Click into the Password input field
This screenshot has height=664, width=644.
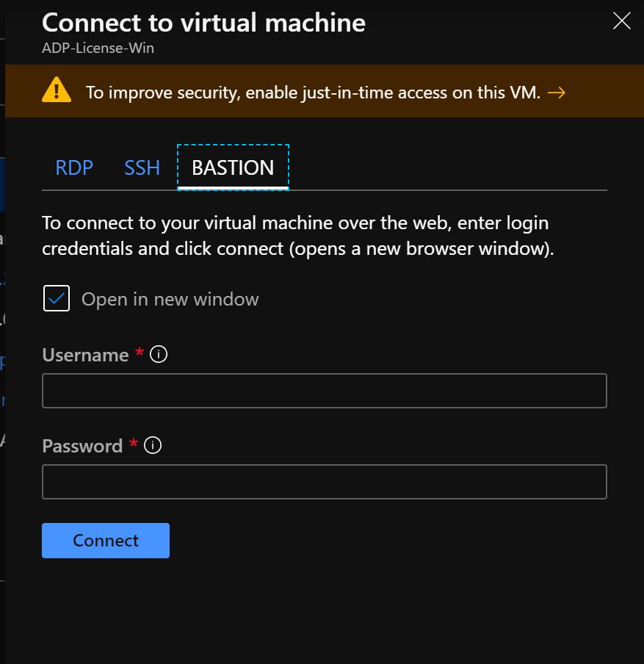point(323,482)
